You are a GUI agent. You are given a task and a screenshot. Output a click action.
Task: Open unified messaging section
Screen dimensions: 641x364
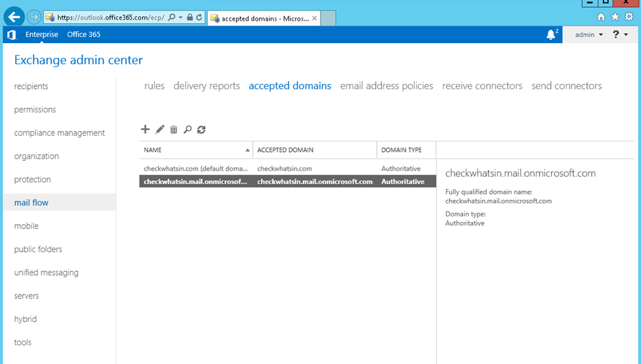pyautogui.click(x=46, y=273)
